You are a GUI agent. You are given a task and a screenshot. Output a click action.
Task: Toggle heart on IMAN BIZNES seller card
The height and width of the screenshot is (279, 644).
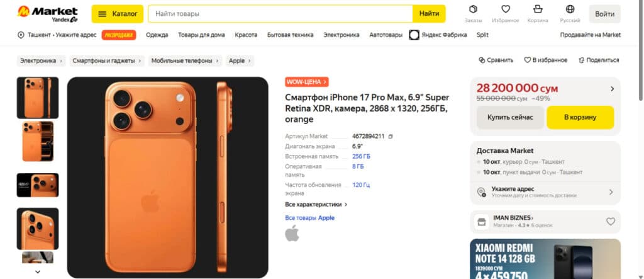click(610, 222)
